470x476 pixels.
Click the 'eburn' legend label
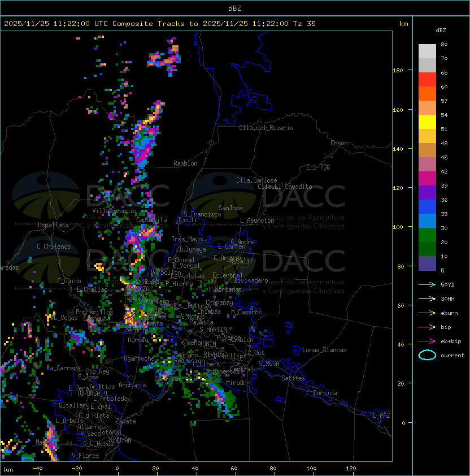point(449,313)
